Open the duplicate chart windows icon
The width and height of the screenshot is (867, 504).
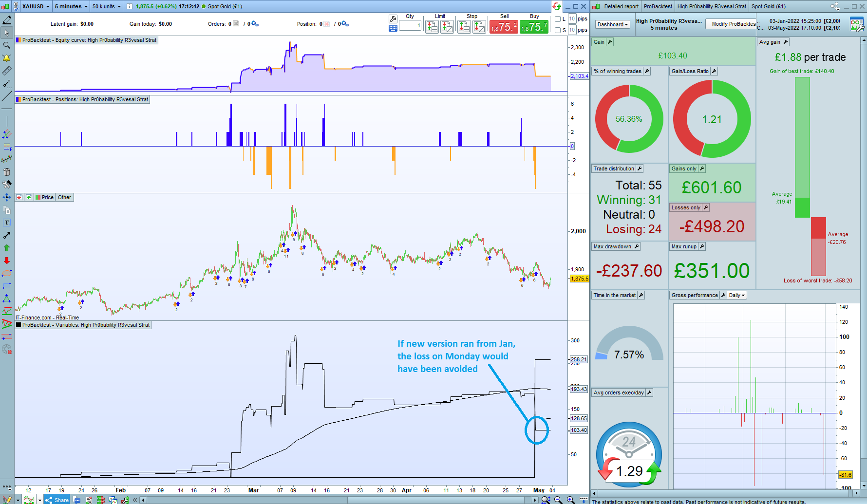point(113,500)
